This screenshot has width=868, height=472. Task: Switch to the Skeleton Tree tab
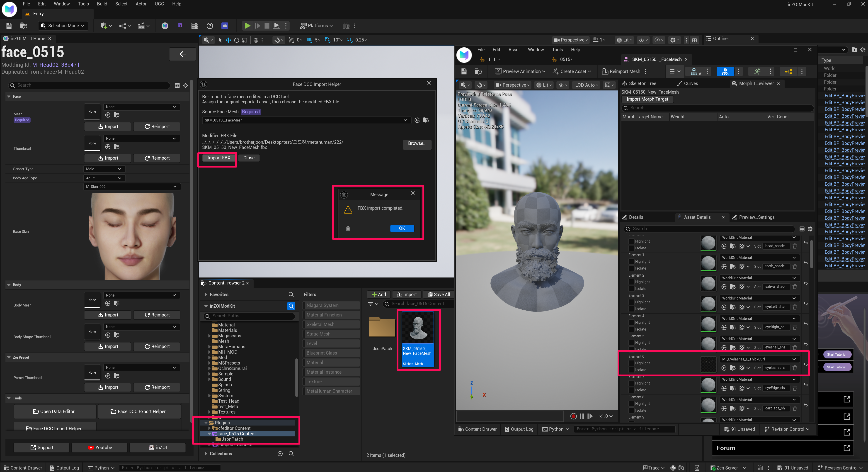[639, 83]
